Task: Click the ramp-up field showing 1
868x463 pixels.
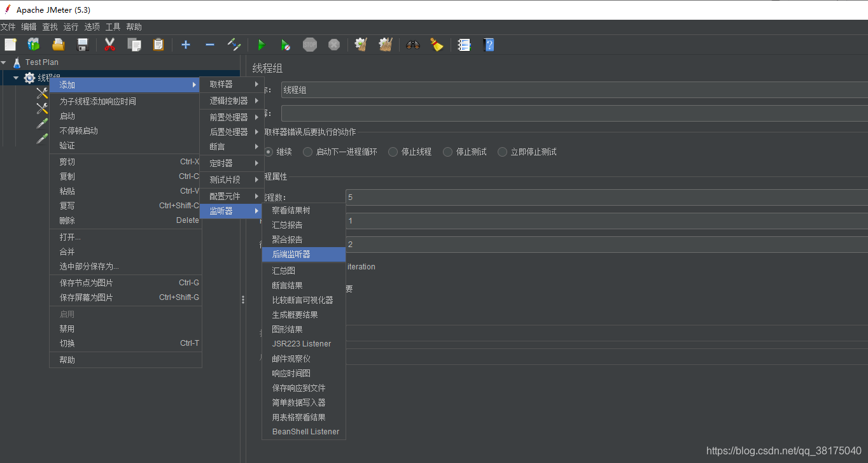Action: pos(606,221)
